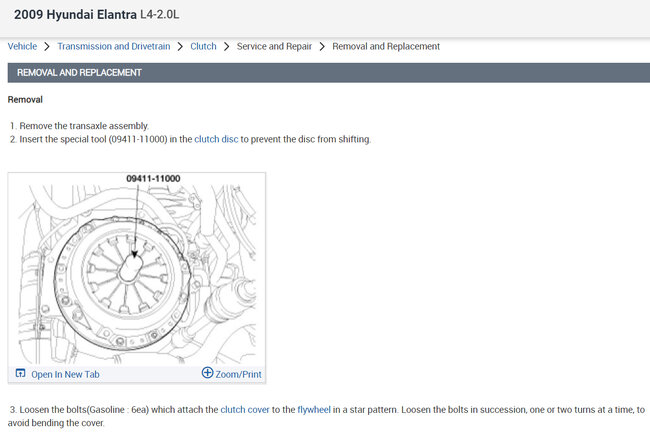Click the chevron after Transmission and Drivetrain
650x444 pixels.
[180, 46]
